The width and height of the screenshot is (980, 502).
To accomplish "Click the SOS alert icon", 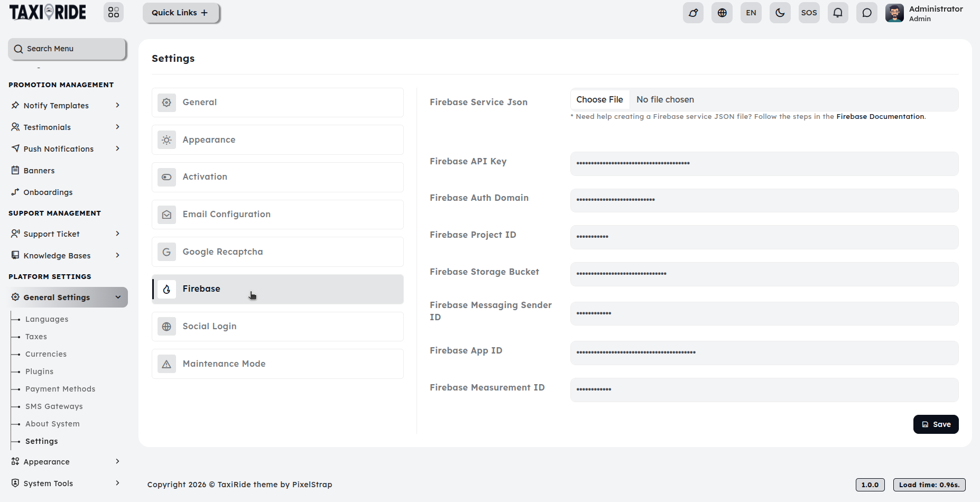I will (x=809, y=13).
